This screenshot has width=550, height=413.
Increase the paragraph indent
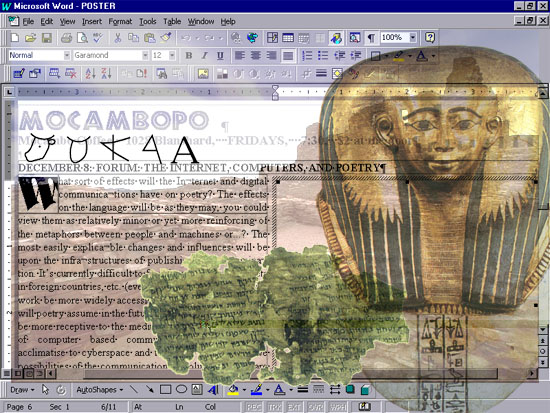[x=355, y=55]
